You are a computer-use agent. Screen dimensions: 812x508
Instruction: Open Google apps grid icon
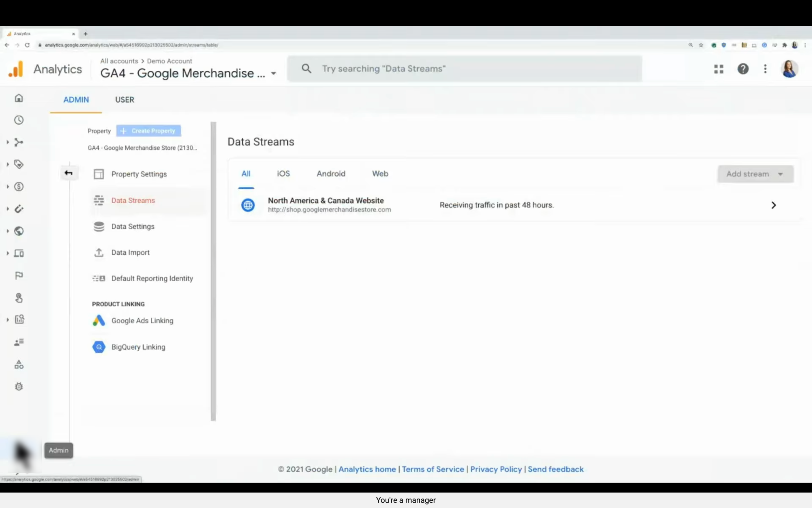coord(718,69)
